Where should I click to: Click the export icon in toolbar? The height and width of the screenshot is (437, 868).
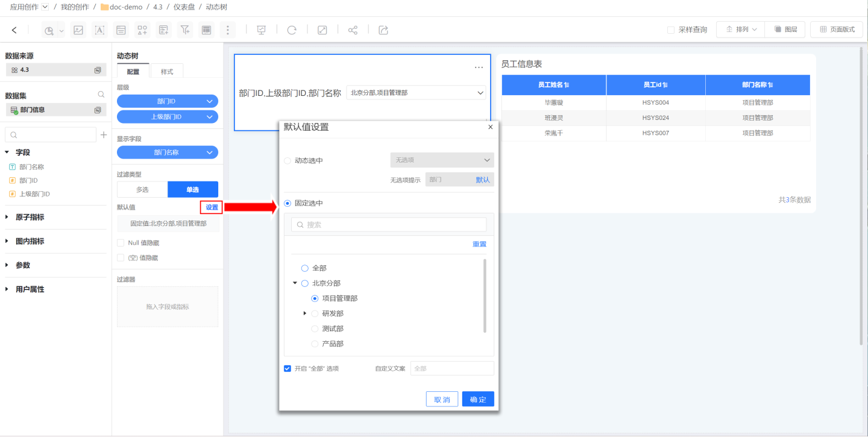click(x=383, y=30)
